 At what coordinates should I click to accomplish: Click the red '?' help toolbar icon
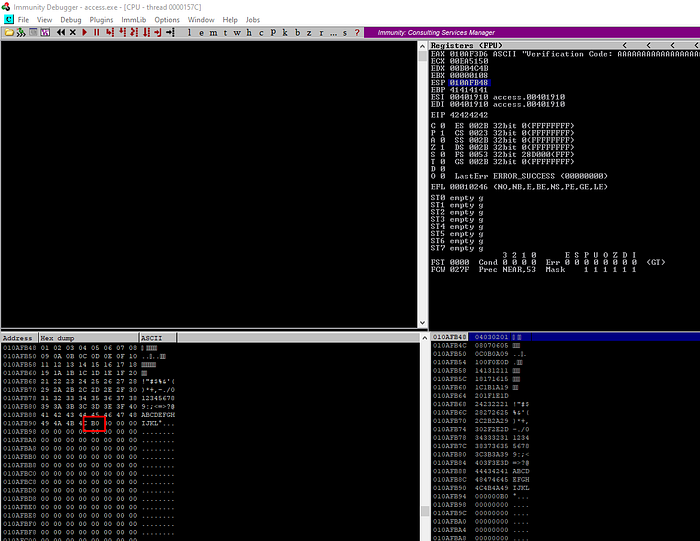(358, 32)
